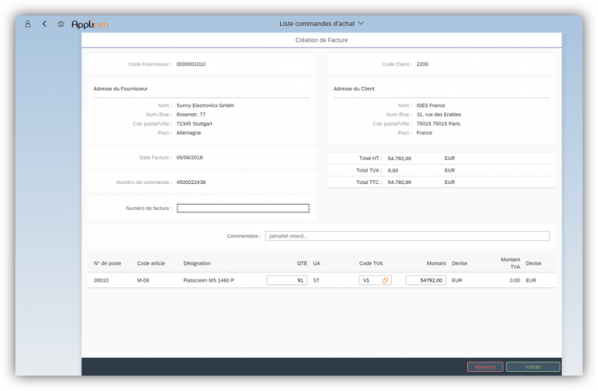The image size is (598, 391).
Task: Focus the Numéro de facture input field
Action: click(243, 208)
